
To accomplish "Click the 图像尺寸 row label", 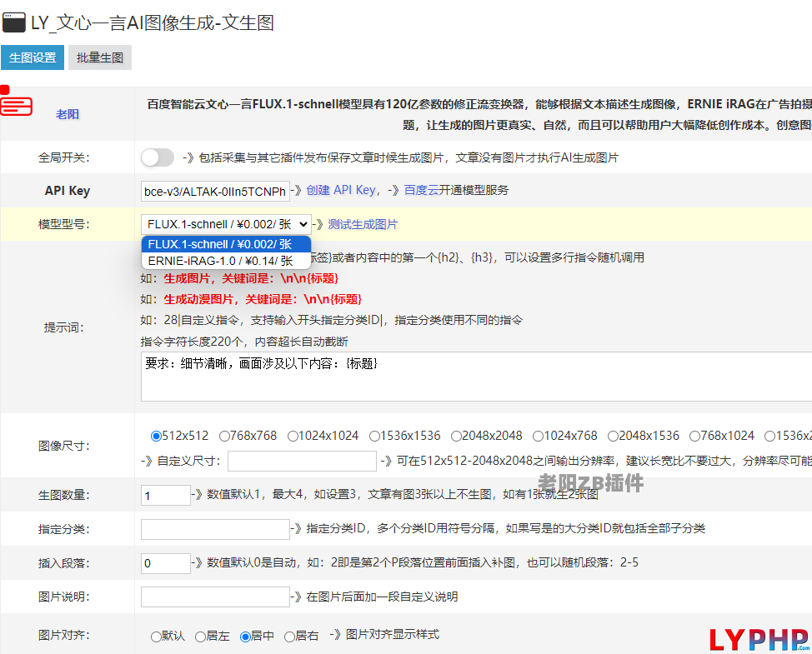I will (63, 446).
